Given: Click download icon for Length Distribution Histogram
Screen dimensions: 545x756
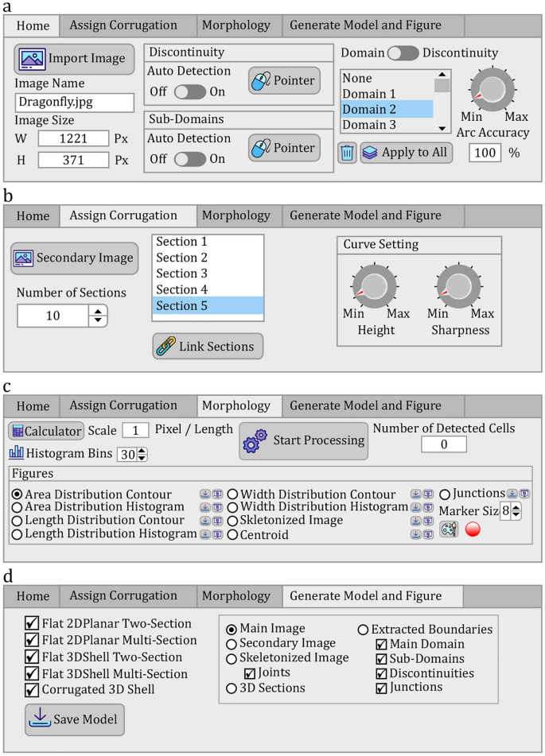Looking at the screenshot, I should coord(205,534).
